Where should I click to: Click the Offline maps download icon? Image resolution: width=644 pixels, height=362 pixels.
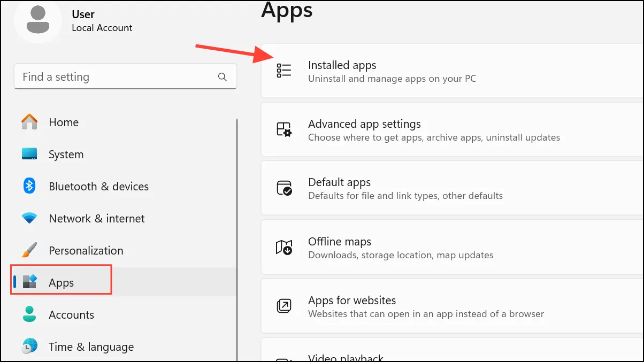[284, 247]
